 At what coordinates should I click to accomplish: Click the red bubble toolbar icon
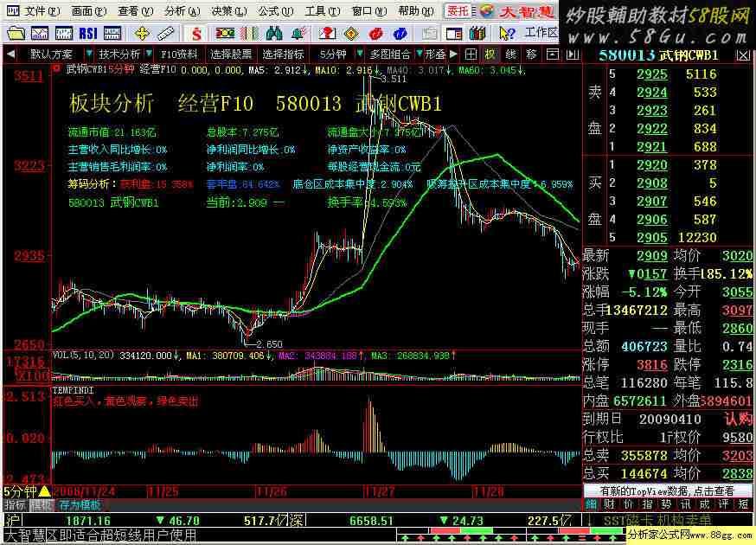pos(376,33)
